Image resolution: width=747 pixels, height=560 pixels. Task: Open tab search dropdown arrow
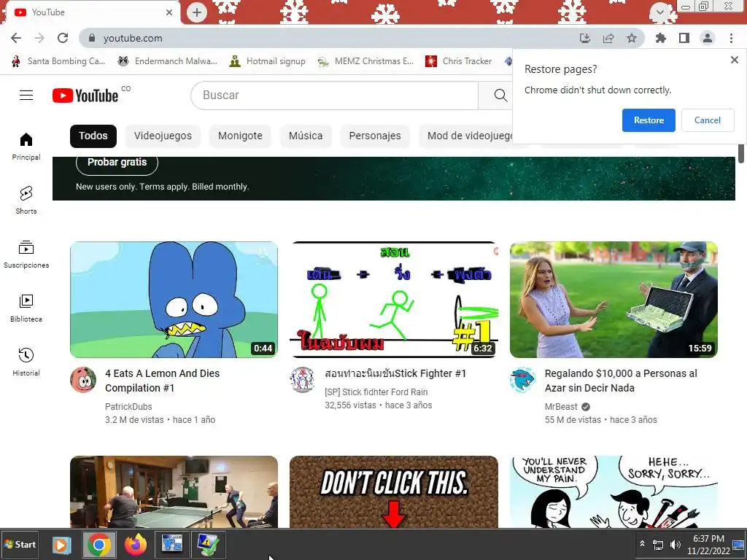point(660,12)
